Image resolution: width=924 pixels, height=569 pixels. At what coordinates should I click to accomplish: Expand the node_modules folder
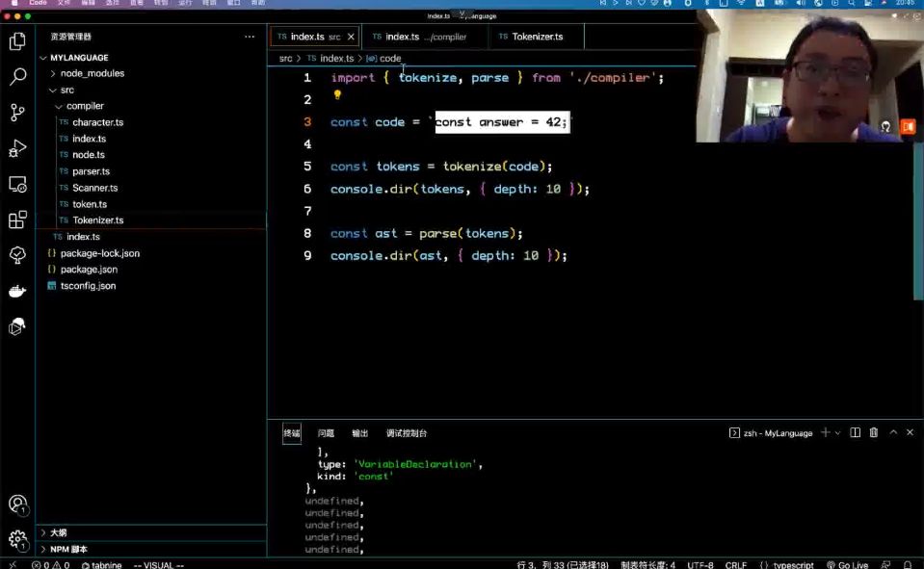coord(92,73)
